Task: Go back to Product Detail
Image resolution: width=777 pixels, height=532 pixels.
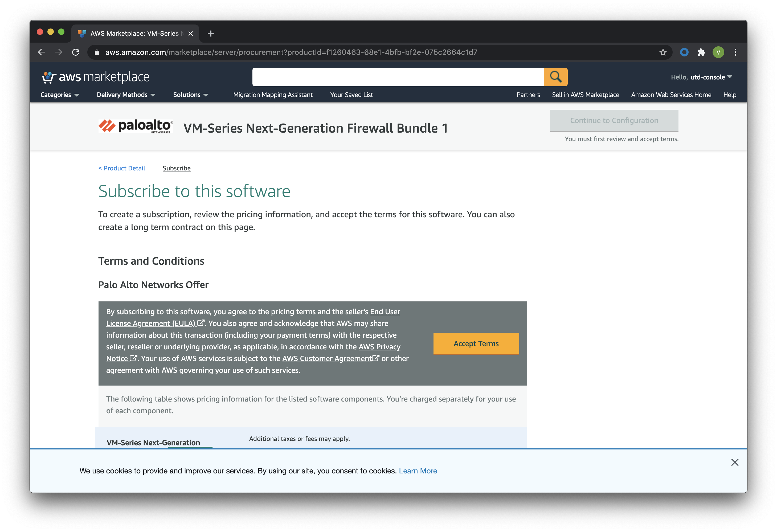Action: (x=122, y=168)
